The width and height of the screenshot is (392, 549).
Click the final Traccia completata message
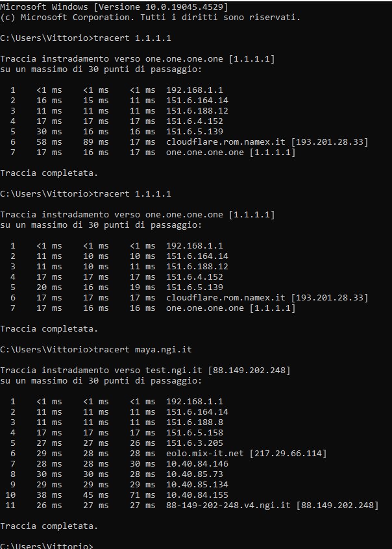click(x=49, y=526)
